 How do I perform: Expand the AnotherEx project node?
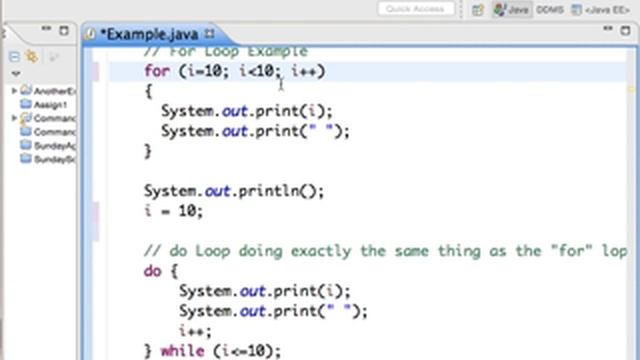point(14,91)
